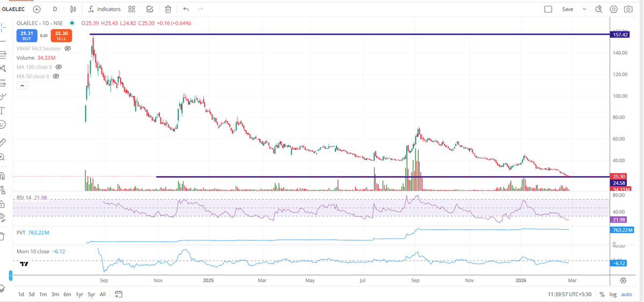Image resolution: width=644 pixels, height=302 pixels.
Task: Click the TradingView logo in momentum pane
Action: pyautogui.click(x=24, y=264)
